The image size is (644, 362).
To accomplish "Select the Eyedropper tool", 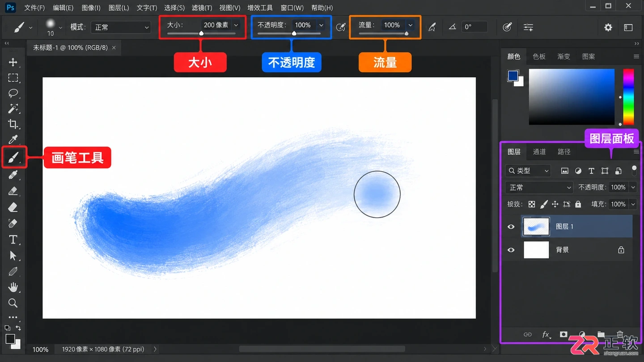I will [13, 140].
